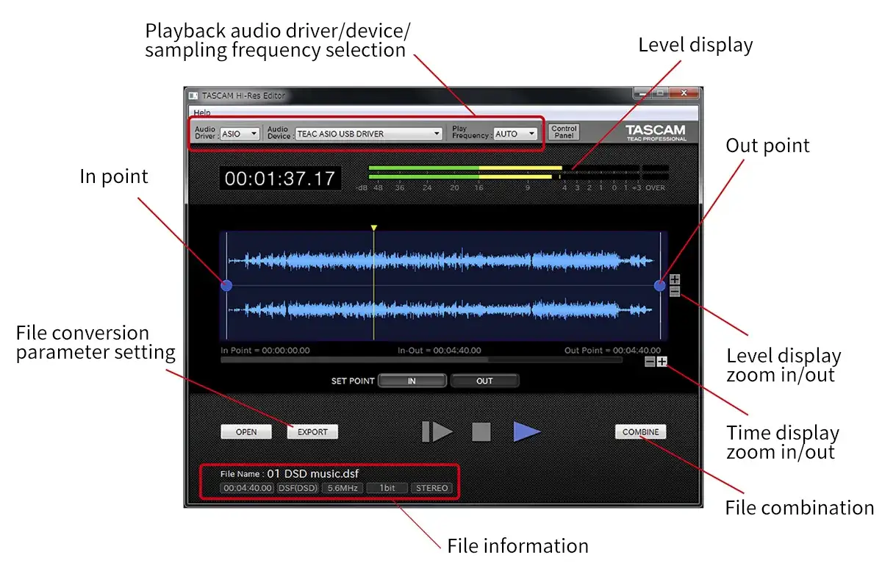Set the OUT point using SET POINT

coord(484,380)
